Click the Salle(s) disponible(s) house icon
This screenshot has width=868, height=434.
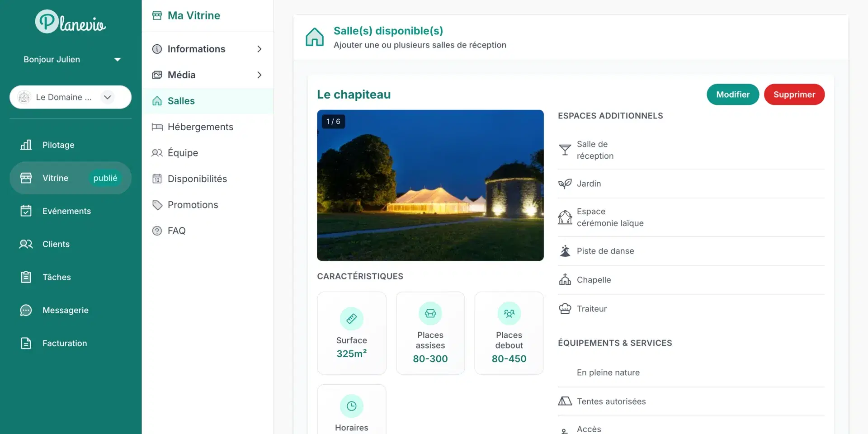click(x=314, y=37)
